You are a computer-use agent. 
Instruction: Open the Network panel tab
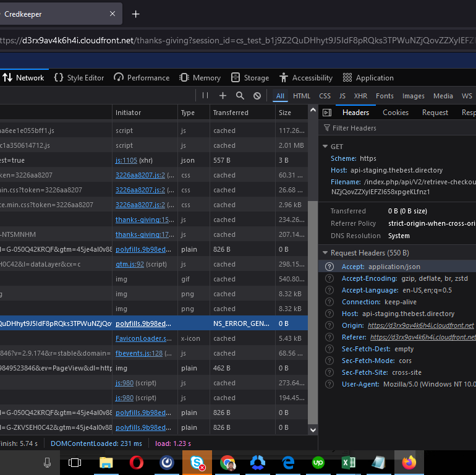coord(23,78)
